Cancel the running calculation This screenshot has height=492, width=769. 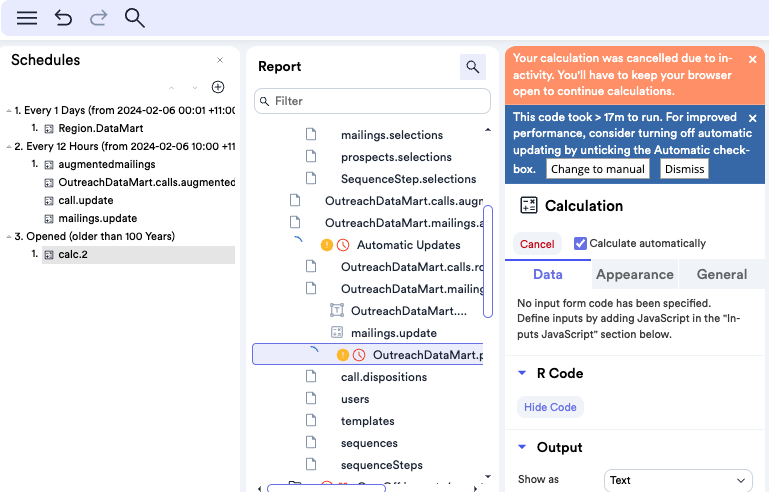pyautogui.click(x=537, y=244)
